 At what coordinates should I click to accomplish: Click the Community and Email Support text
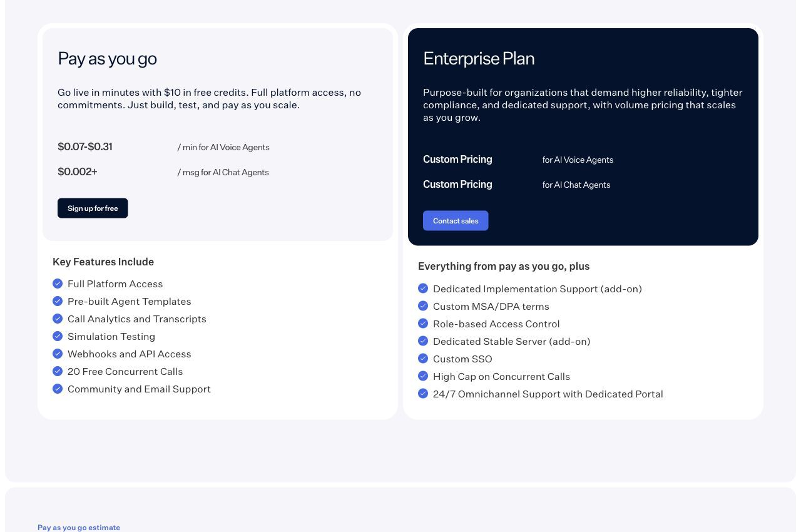(139, 389)
